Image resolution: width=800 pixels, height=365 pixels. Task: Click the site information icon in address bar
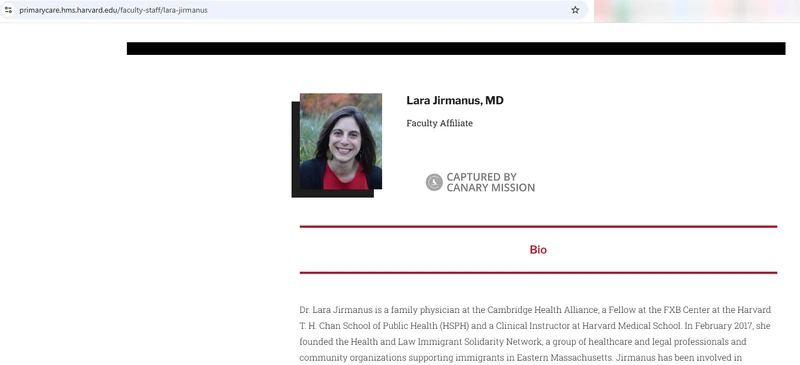click(x=8, y=10)
